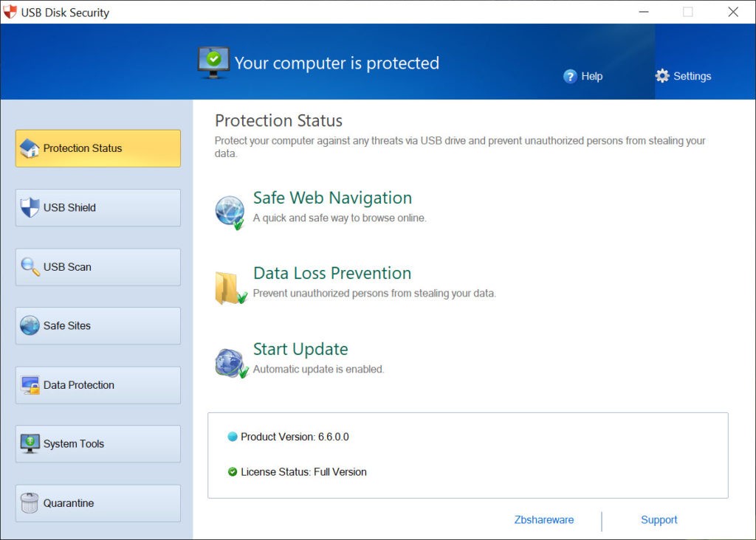Click the red shield app icon in titlebar
The image size is (756, 540).
(x=12, y=12)
